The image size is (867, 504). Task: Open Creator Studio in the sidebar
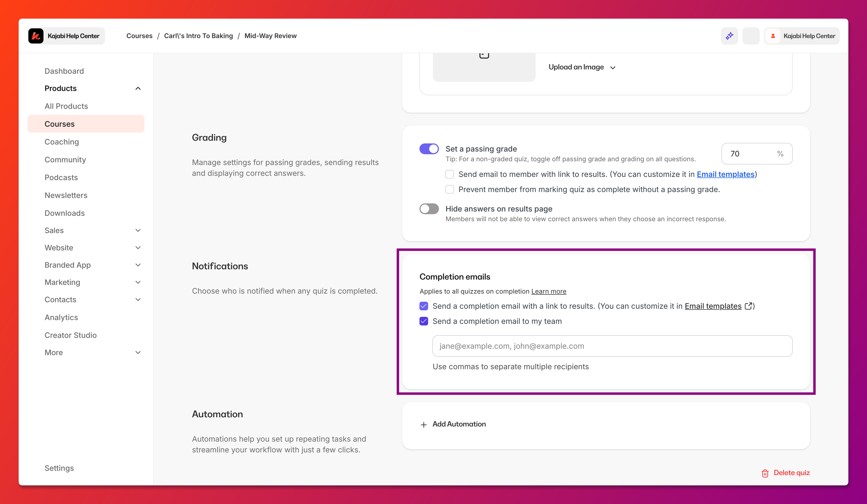click(70, 335)
